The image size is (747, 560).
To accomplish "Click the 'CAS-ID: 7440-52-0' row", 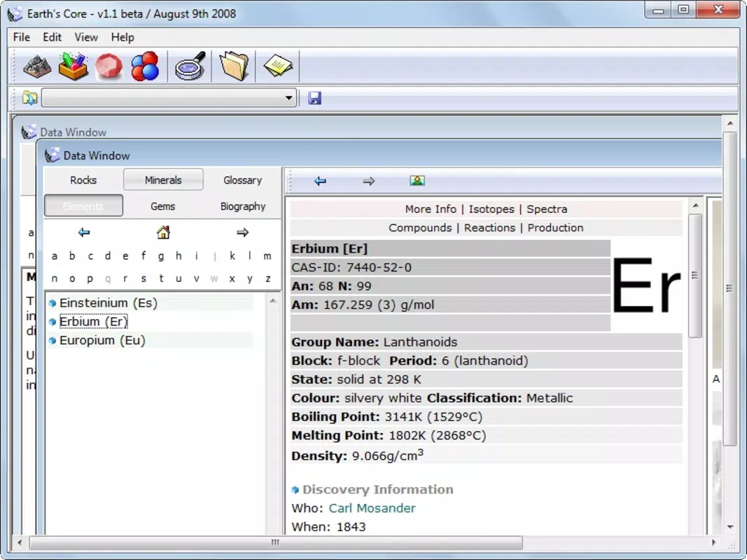I will coord(450,267).
